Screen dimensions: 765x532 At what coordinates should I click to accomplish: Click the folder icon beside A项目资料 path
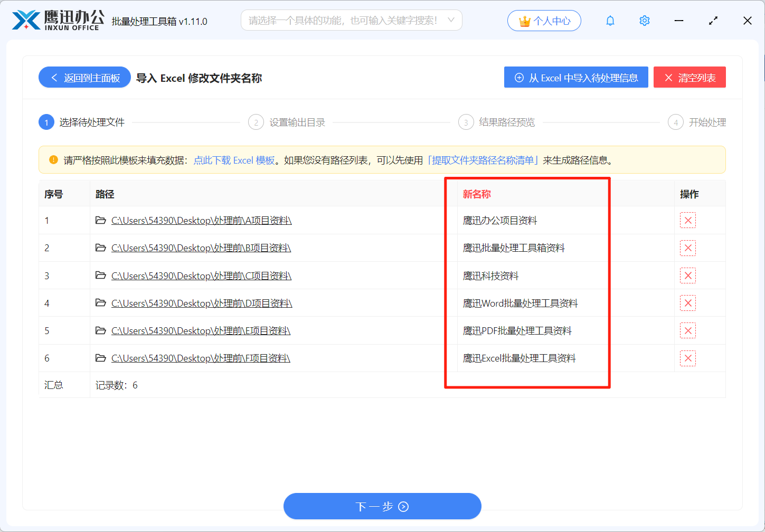click(100, 220)
